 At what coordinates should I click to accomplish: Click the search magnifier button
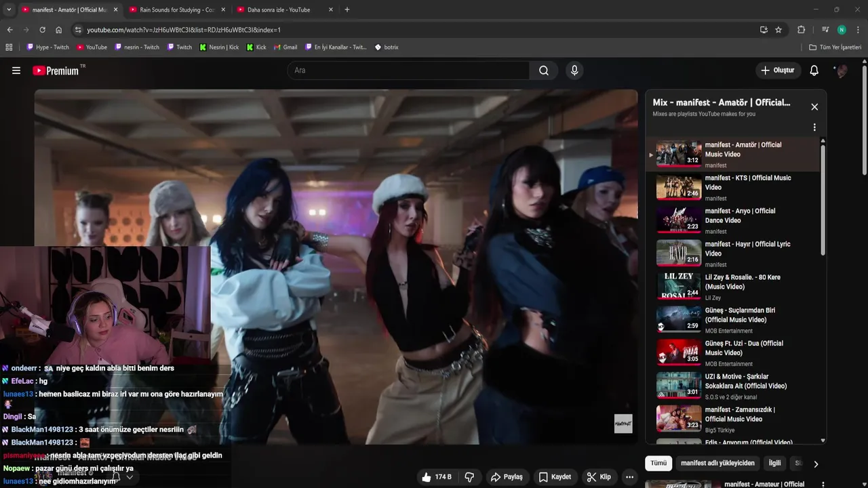544,70
